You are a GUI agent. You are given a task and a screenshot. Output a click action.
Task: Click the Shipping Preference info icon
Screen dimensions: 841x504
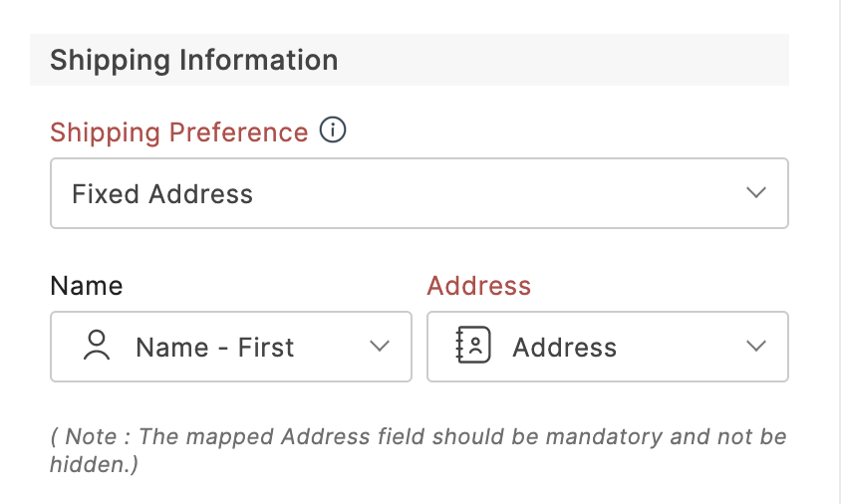[x=333, y=130]
